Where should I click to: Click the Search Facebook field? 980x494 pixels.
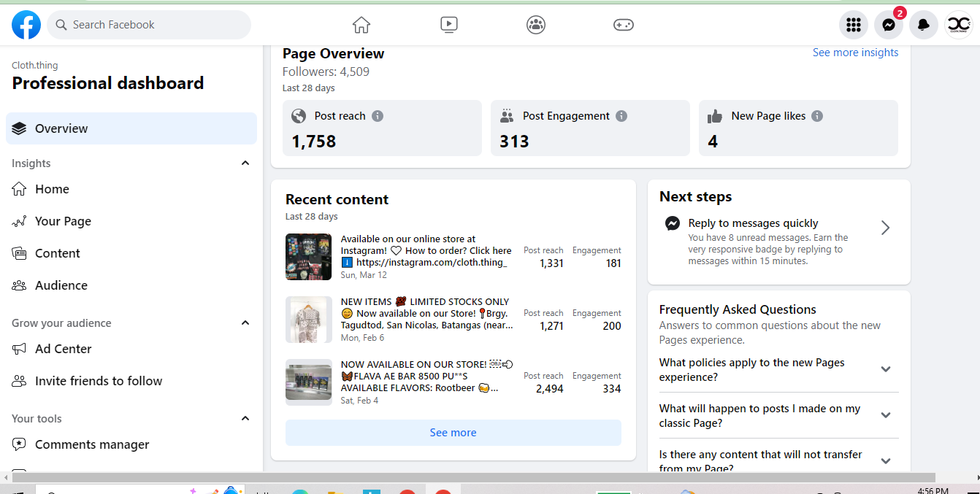pos(149,25)
